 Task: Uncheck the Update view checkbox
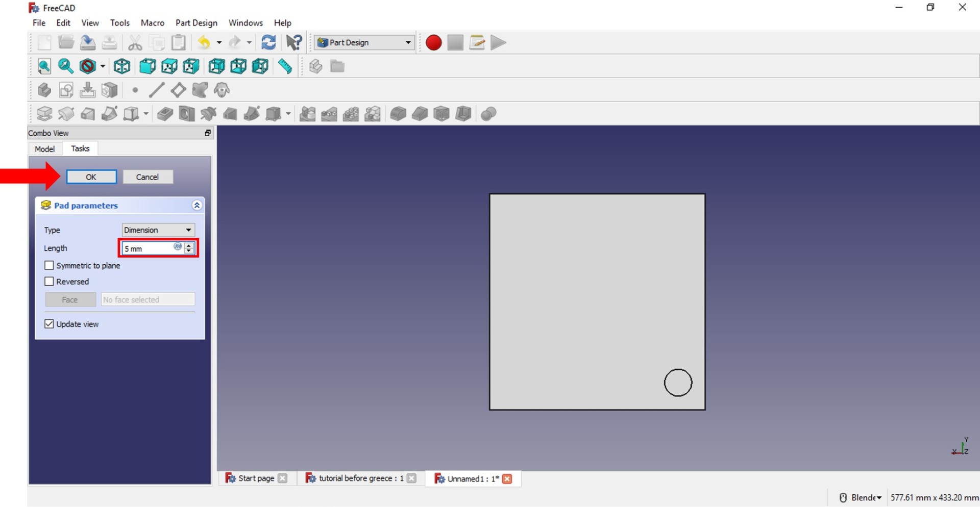click(49, 323)
